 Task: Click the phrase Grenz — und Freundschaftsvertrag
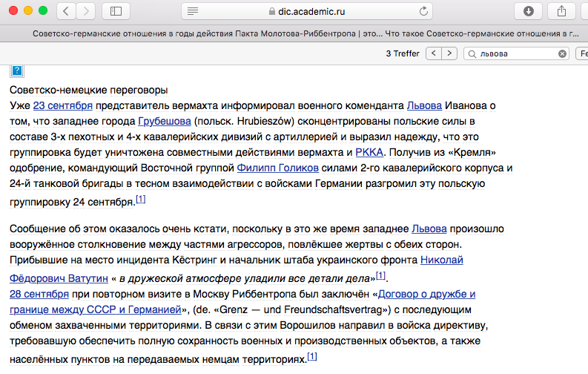point(302,310)
